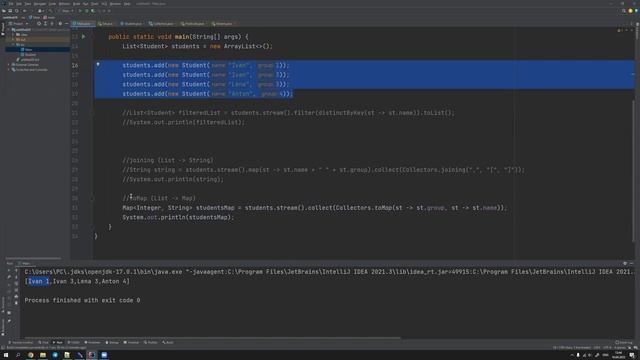Rerun Main from the Run panel

click(9, 270)
